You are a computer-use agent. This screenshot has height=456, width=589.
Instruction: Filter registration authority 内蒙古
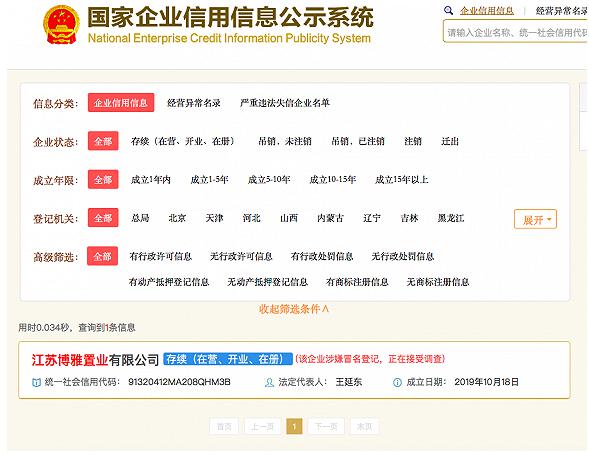point(331,218)
